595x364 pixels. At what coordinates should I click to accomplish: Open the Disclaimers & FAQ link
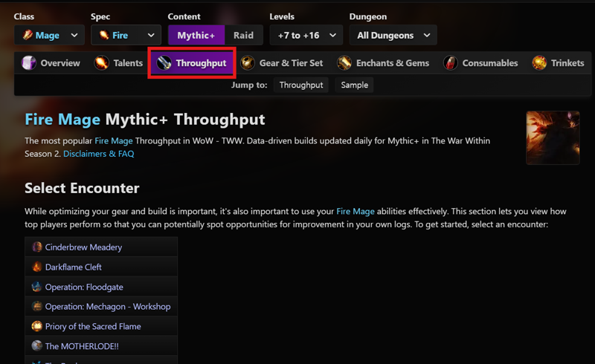[99, 154]
